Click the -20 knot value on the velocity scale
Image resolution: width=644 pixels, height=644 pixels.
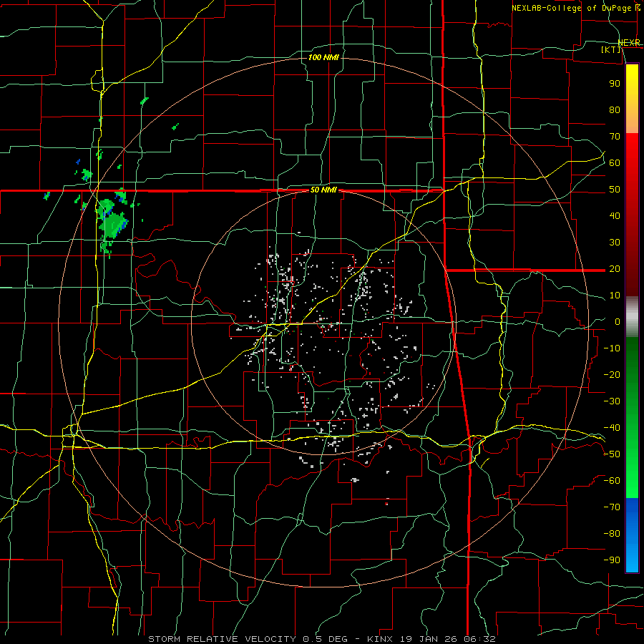coord(612,374)
